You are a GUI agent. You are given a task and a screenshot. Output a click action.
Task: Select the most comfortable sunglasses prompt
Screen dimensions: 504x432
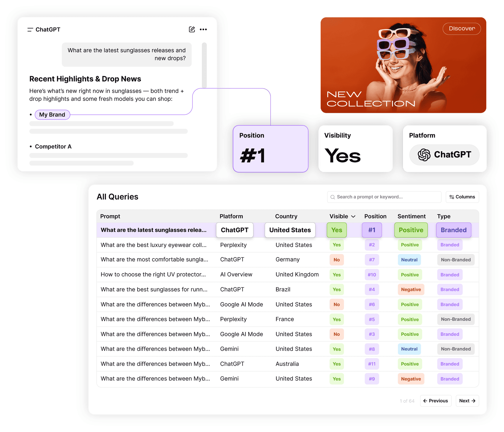click(154, 260)
